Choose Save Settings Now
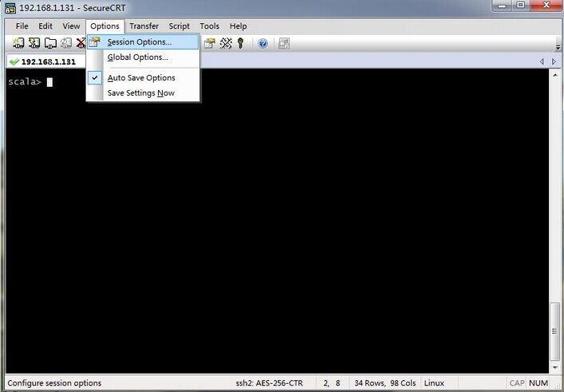The height and width of the screenshot is (392, 564). [143, 93]
